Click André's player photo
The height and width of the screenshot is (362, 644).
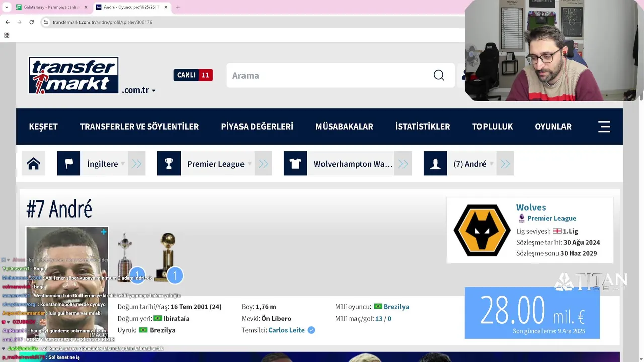tap(67, 282)
